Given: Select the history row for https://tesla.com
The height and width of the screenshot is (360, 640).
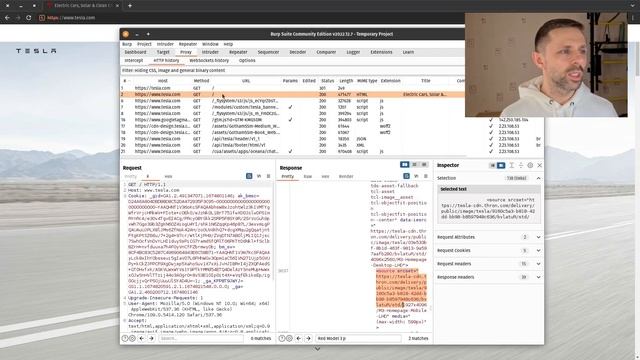Looking at the screenshot, I should point(292,88).
